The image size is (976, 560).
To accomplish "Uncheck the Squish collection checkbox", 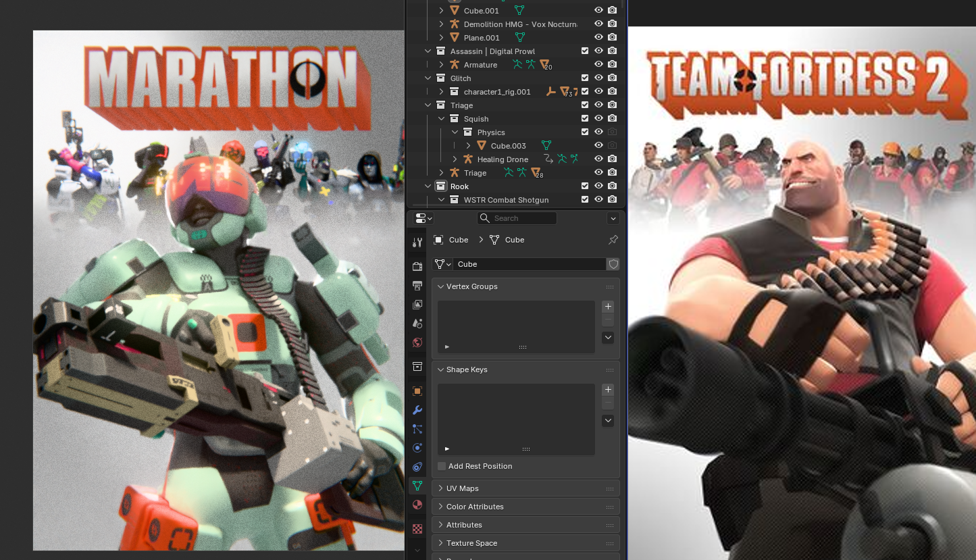I will pos(585,119).
